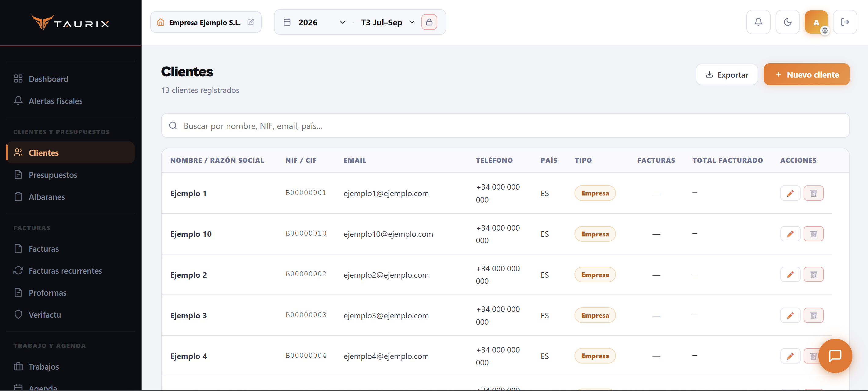Sort by Nombre / Razón Social column header
The height and width of the screenshot is (391, 868).
[x=217, y=161]
